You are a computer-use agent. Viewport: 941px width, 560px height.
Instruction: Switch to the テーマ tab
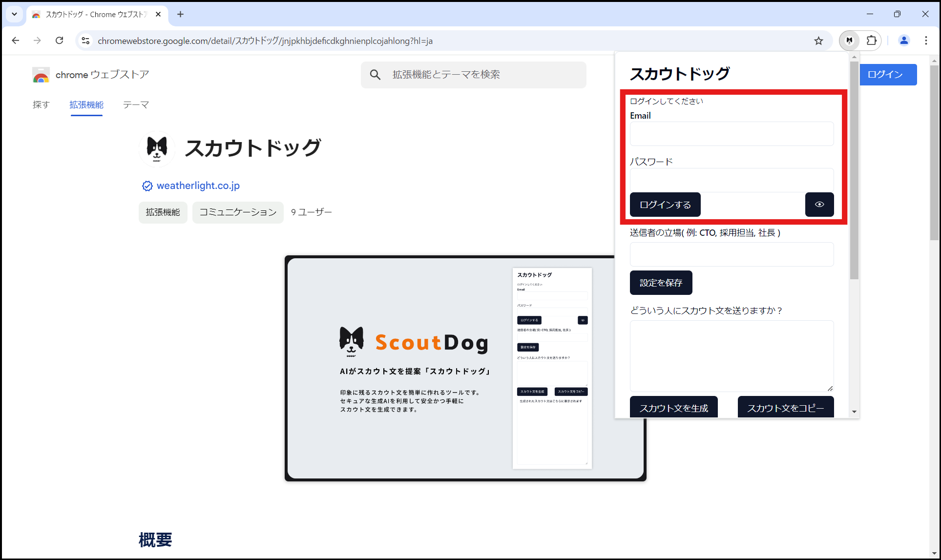(136, 104)
